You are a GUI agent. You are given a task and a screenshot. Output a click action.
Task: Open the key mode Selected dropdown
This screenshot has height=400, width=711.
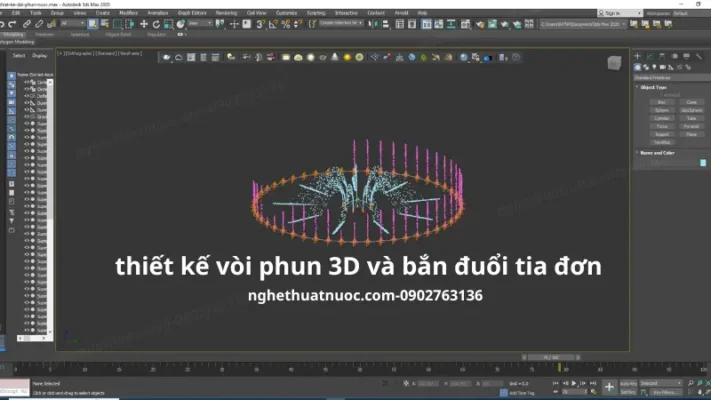pyautogui.click(x=661, y=383)
